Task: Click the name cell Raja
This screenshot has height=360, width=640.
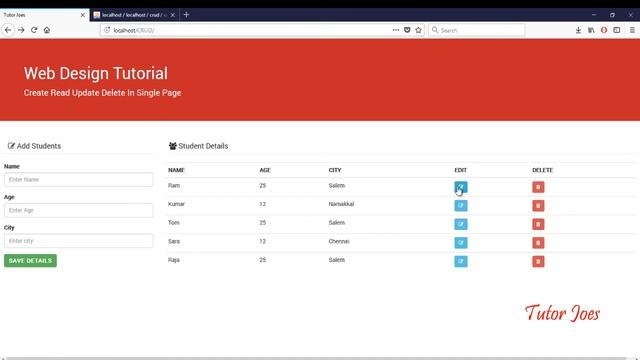Action: coord(173,260)
